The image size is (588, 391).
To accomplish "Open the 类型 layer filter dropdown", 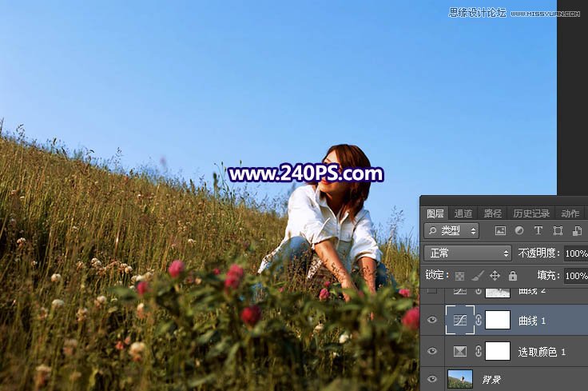I will [x=451, y=231].
